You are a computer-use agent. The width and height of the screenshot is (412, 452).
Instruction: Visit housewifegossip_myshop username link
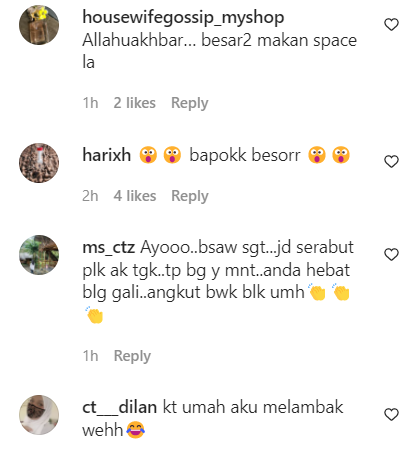tap(183, 17)
